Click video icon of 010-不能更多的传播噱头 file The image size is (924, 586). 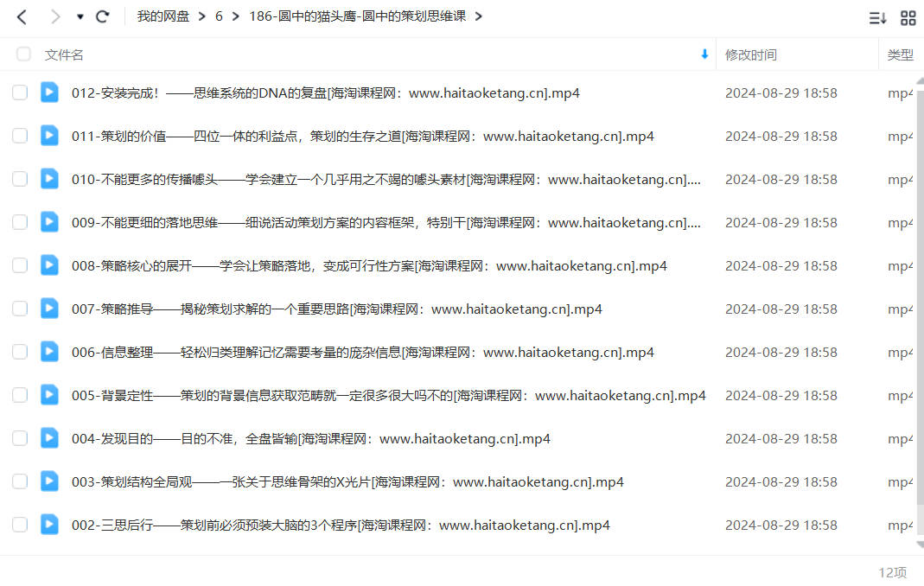click(x=49, y=178)
